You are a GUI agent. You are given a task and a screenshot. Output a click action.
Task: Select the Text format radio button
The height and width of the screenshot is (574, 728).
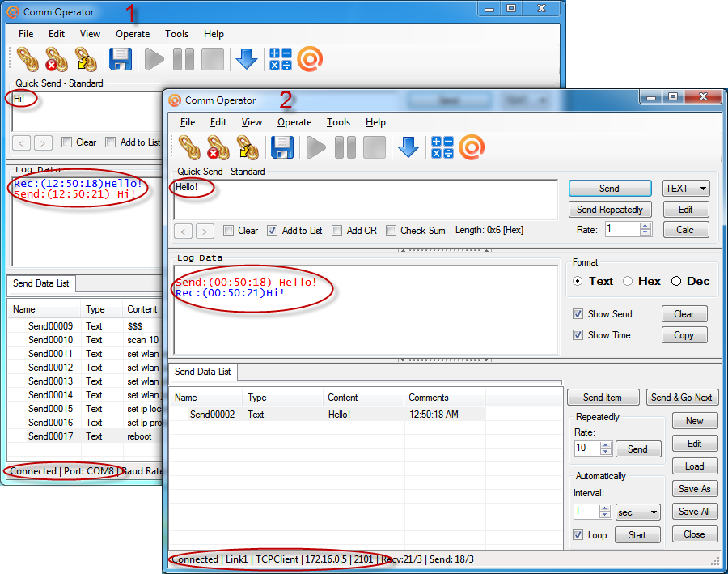click(578, 281)
